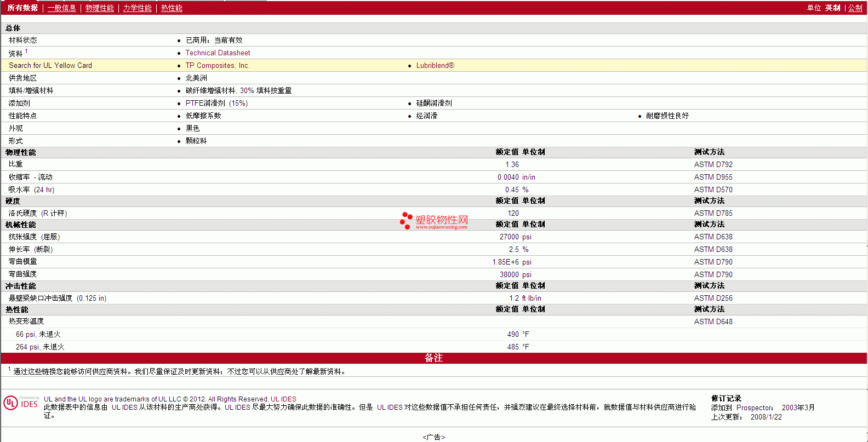868x442 pixels.
Task: Click the 485 °F value
Action: (518, 347)
